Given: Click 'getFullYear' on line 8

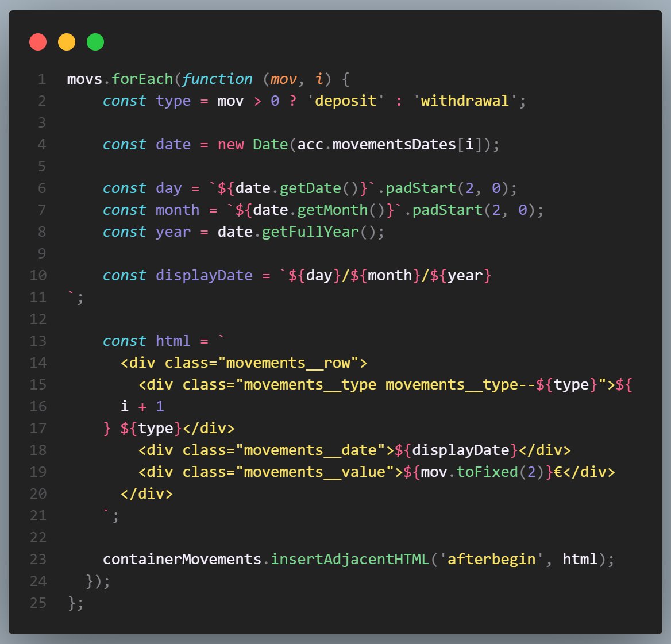Looking at the screenshot, I should click(x=310, y=232).
